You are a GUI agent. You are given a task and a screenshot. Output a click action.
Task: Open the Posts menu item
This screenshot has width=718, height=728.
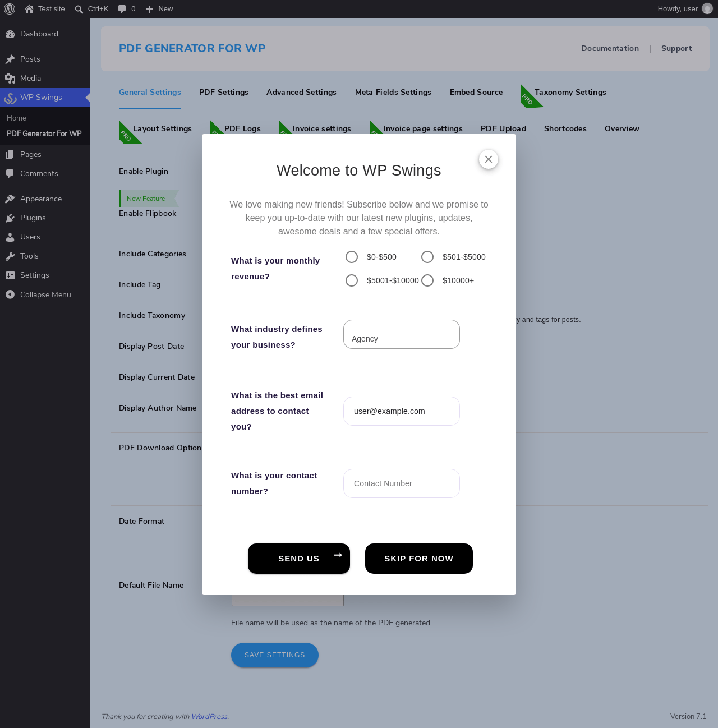pos(45,59)
